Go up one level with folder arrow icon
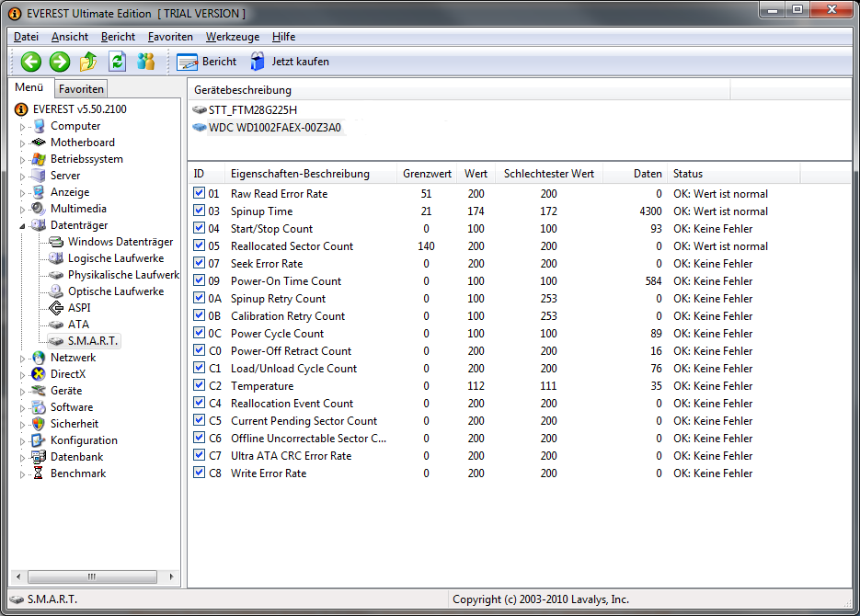 88,62
